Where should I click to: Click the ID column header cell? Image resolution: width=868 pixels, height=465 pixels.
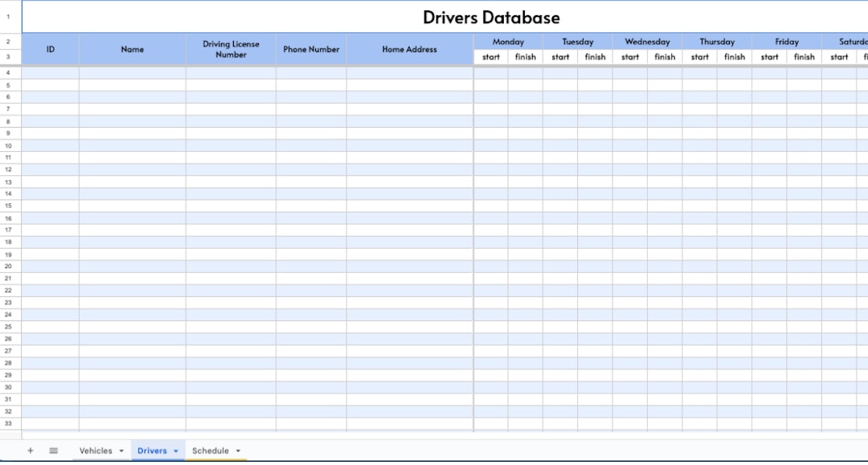click(x=50, y=49)
